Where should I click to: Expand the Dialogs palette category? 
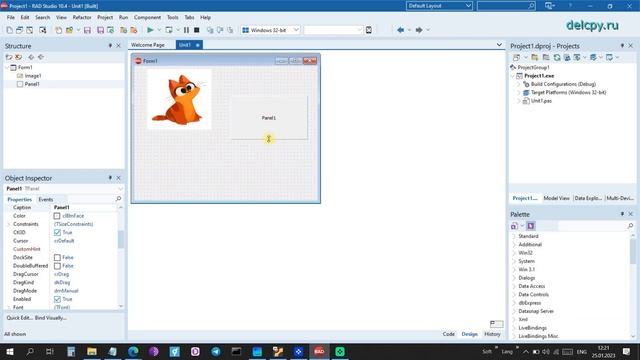(x=514, y=278)
